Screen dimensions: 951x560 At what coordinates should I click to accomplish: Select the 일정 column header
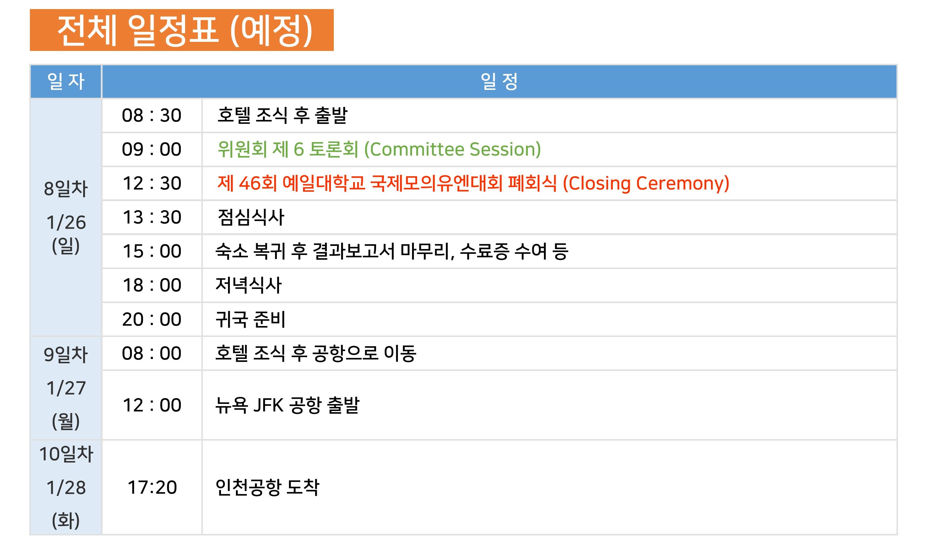[x=499, y=81]
